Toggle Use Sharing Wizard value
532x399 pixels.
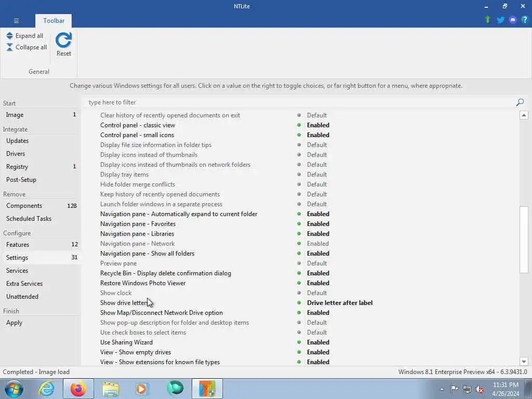[318, 342]
